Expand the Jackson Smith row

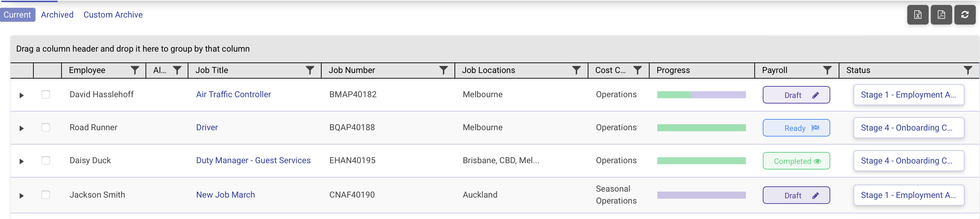pos(22,196)
